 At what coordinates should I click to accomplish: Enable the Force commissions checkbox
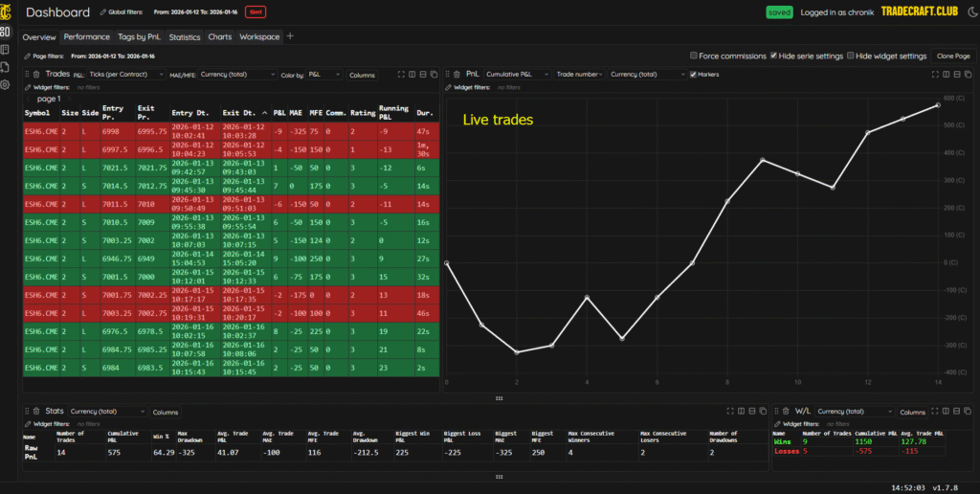pos(694,56)
